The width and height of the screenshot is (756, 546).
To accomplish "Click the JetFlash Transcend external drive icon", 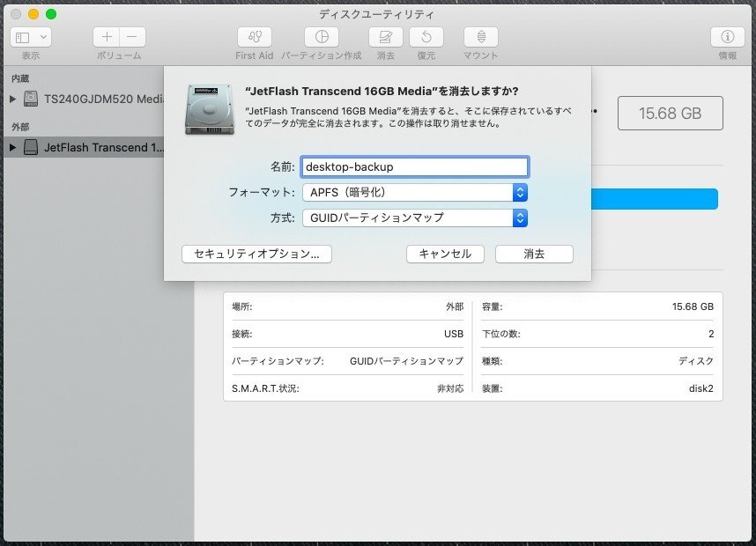I will click(31, 147).
